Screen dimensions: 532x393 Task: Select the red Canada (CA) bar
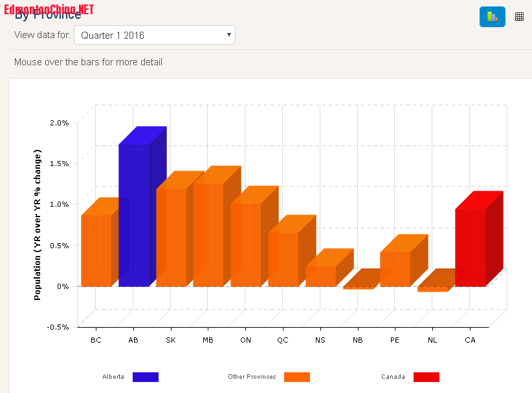[x=470, y=247]
